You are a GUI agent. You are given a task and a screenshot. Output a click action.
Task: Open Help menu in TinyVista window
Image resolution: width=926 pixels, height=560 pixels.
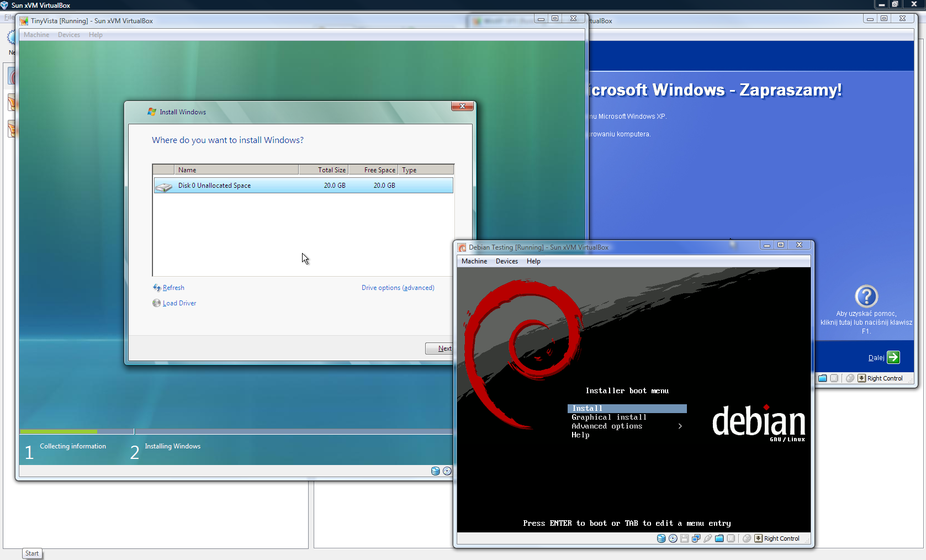[x=96, y=35]
